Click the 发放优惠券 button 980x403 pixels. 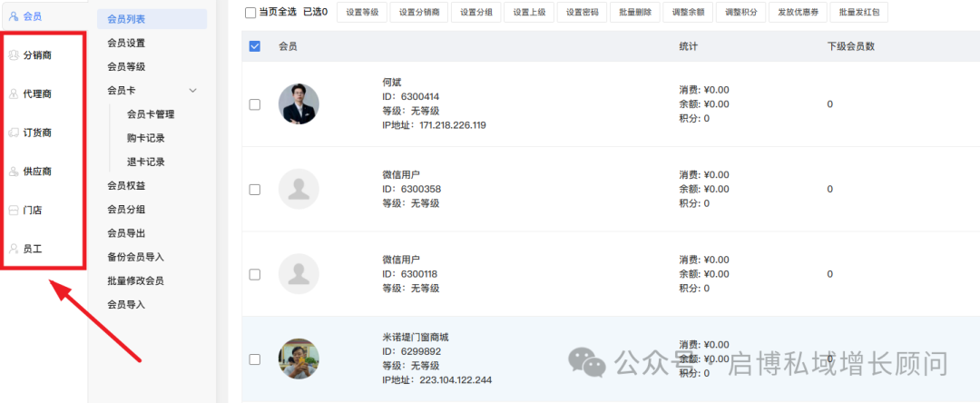click(798, 13)
